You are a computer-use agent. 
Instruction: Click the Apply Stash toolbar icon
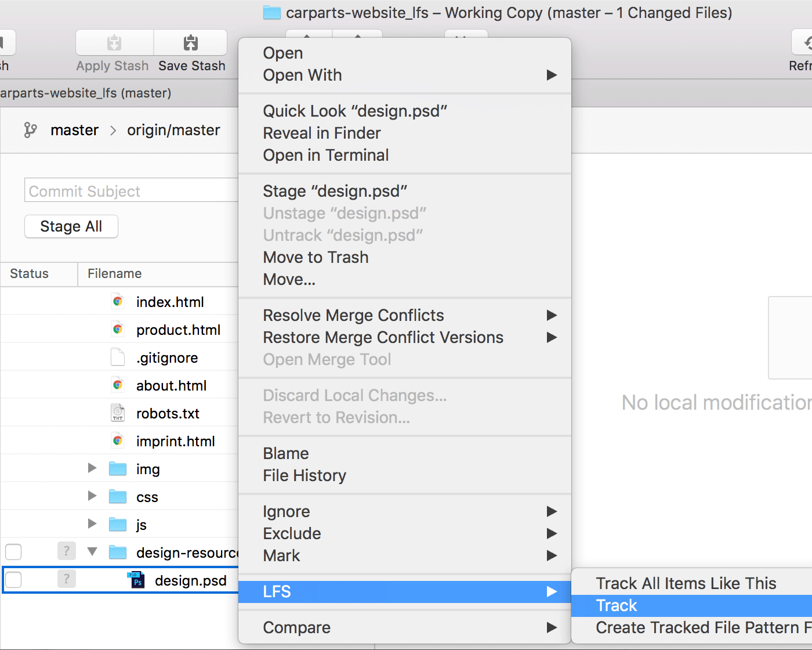(113, 42)
